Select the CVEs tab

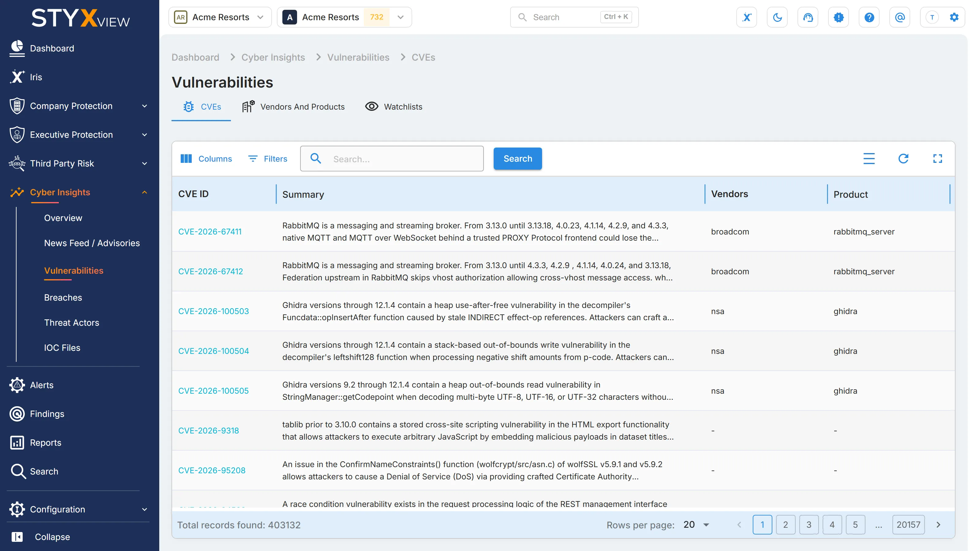pyautogui.click(x=202, y=107)
